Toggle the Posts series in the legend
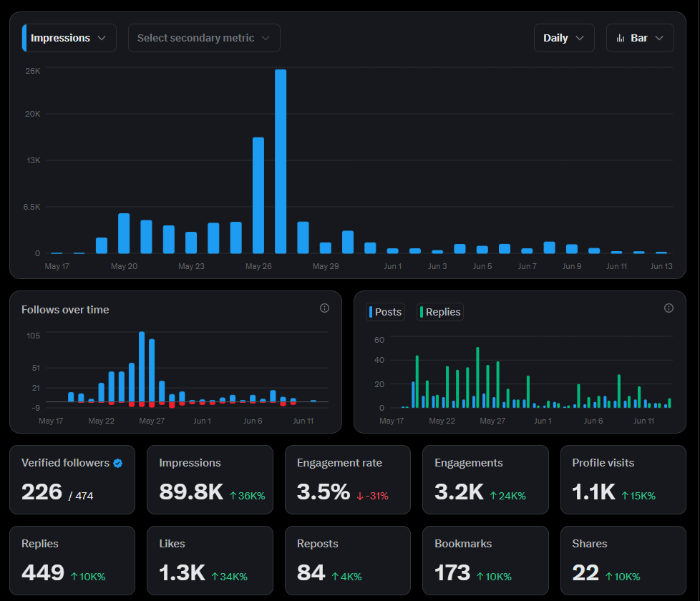The image size is (700, 601). click(385, 312)
